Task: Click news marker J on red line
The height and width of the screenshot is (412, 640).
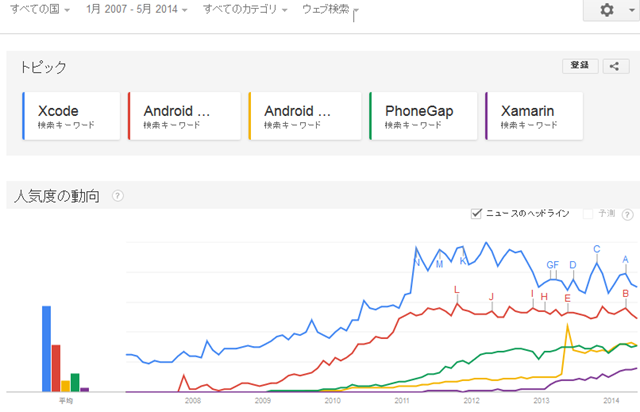Action: point(491,297)
